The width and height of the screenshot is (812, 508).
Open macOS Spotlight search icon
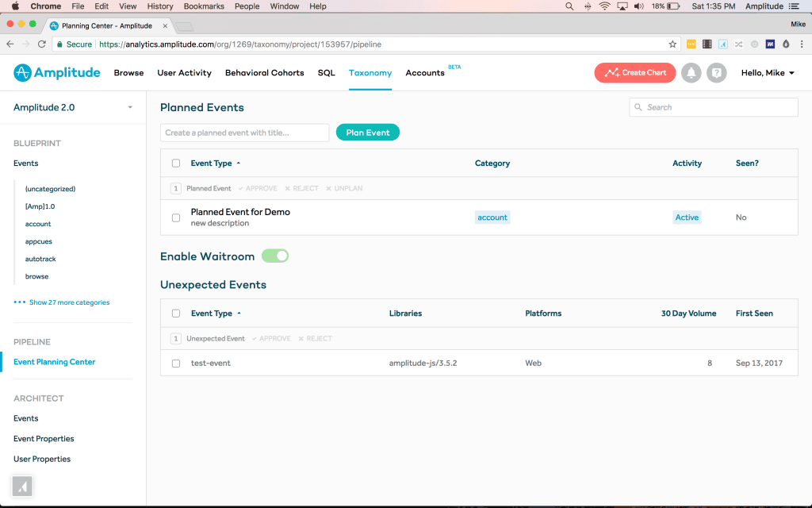click(569, 6)
